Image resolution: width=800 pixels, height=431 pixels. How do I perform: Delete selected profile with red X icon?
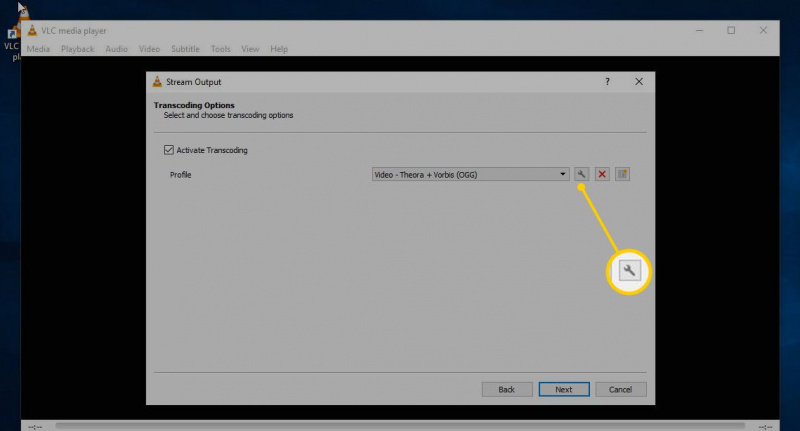coord(602,174)
